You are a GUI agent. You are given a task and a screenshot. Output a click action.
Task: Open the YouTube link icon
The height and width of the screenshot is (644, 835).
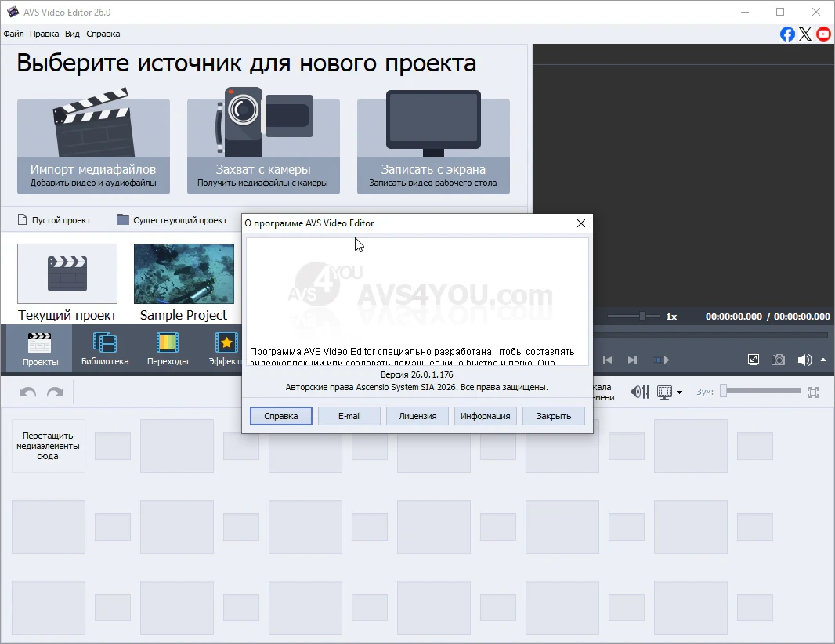pos(823,34)
